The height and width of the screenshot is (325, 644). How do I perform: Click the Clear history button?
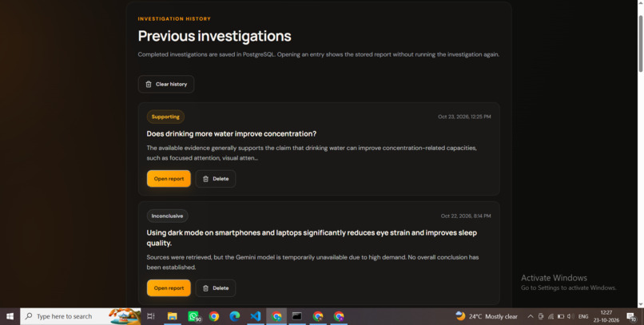tap(166, 84)
